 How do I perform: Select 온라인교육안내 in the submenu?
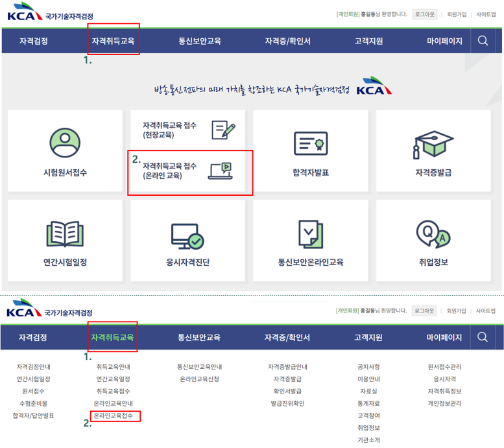(x=113, y=403)
